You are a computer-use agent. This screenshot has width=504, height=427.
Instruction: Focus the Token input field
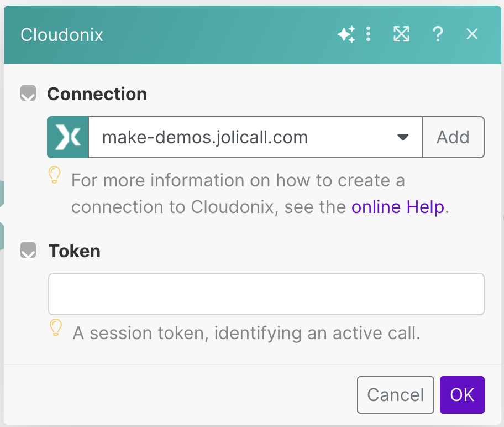(x=266, y=294)
